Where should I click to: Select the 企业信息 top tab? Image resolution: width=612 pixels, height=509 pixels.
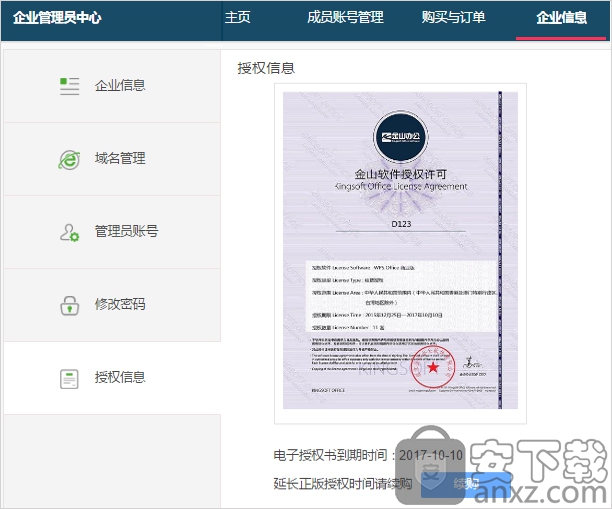pos(561,18)
